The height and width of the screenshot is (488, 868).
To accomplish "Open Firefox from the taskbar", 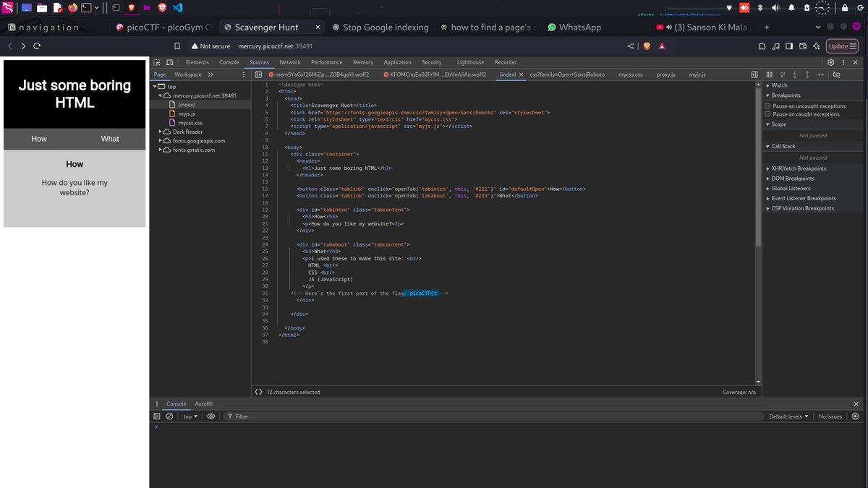I will (x=72, y=8).
